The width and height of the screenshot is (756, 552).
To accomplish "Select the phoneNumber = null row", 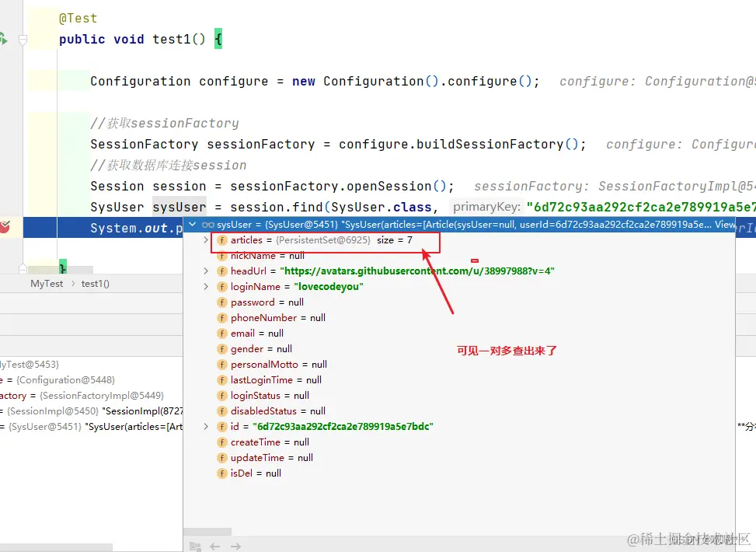I will [459, 318].
